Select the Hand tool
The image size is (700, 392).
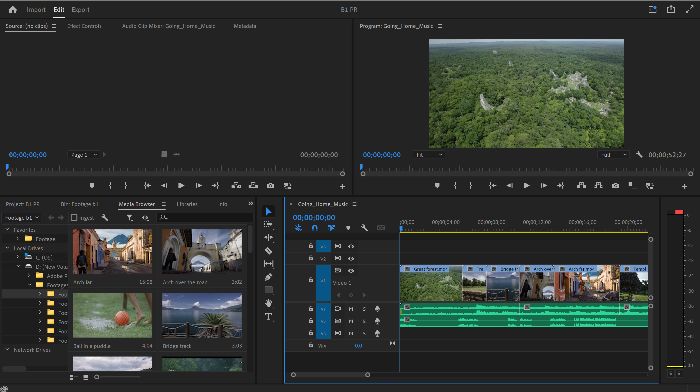268,303
